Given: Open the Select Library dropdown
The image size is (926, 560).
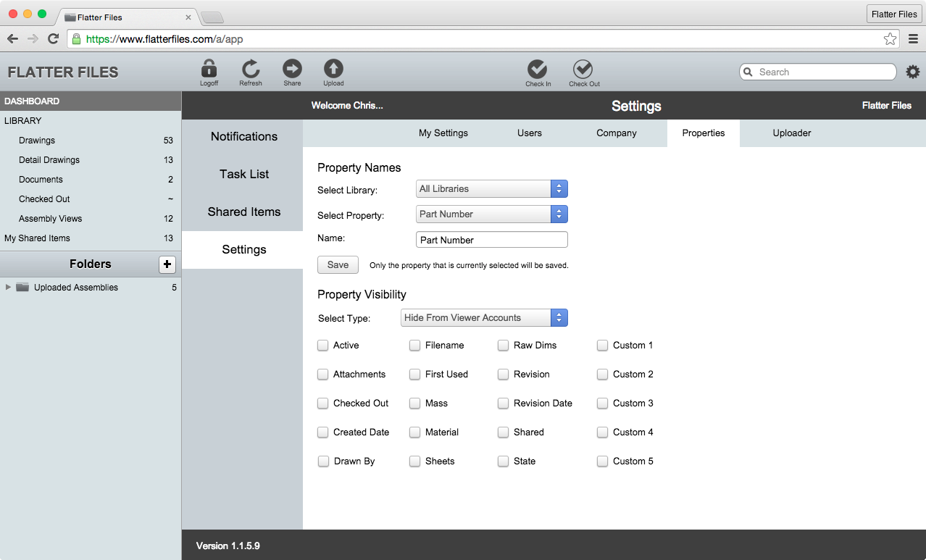Looking at the screenshot, I should (492, 189).
